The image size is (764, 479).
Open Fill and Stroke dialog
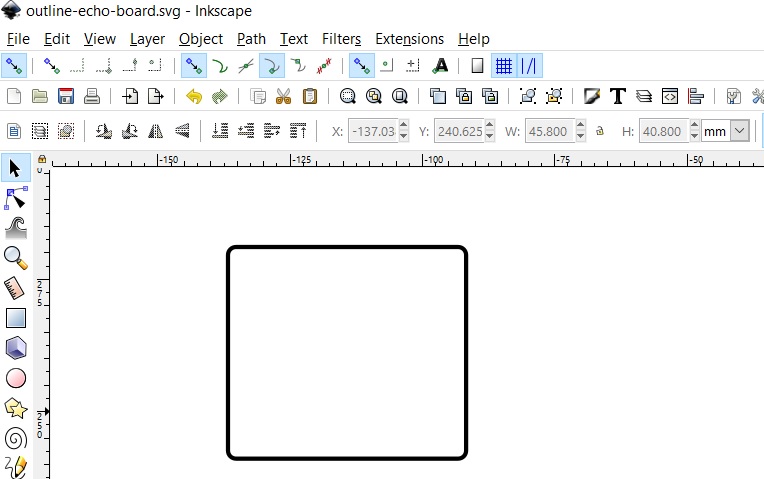pyautogui.click(x=592, y=96)
